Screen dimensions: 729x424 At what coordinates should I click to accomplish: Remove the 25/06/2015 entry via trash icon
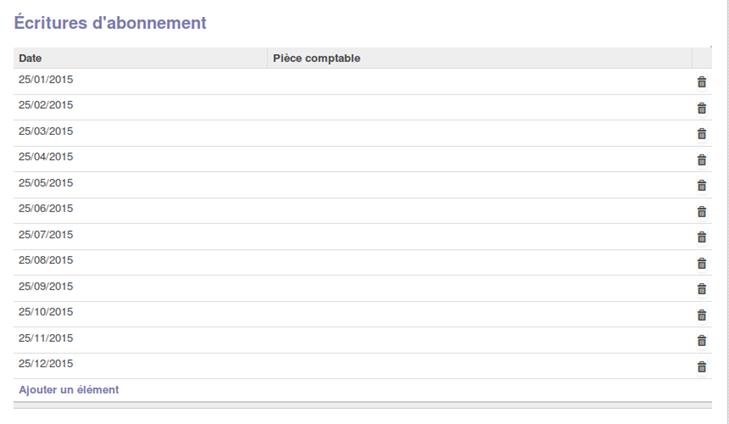(x=702, y=211)
